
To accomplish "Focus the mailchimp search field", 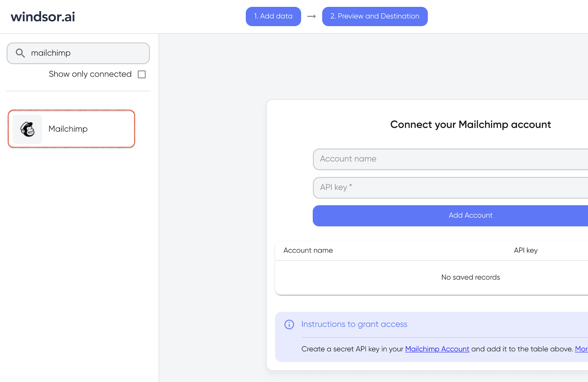I will [x=78, y=53].
